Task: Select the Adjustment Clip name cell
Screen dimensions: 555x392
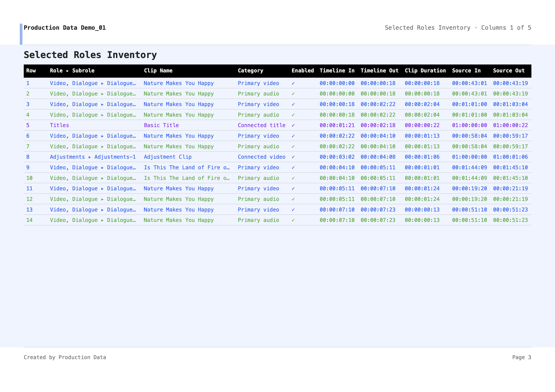Action: click(x=168, y=157)
